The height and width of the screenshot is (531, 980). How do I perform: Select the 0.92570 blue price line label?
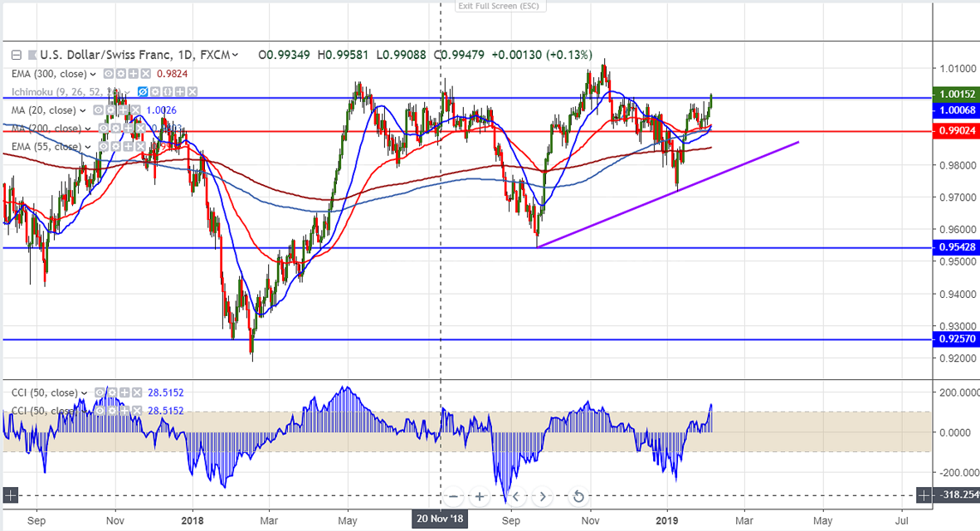tap(956, 339)
